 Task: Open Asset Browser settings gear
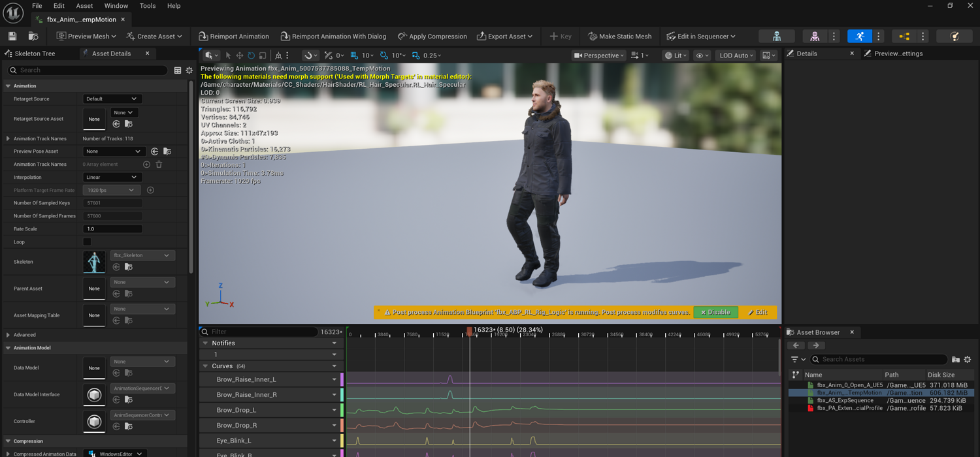968,359
